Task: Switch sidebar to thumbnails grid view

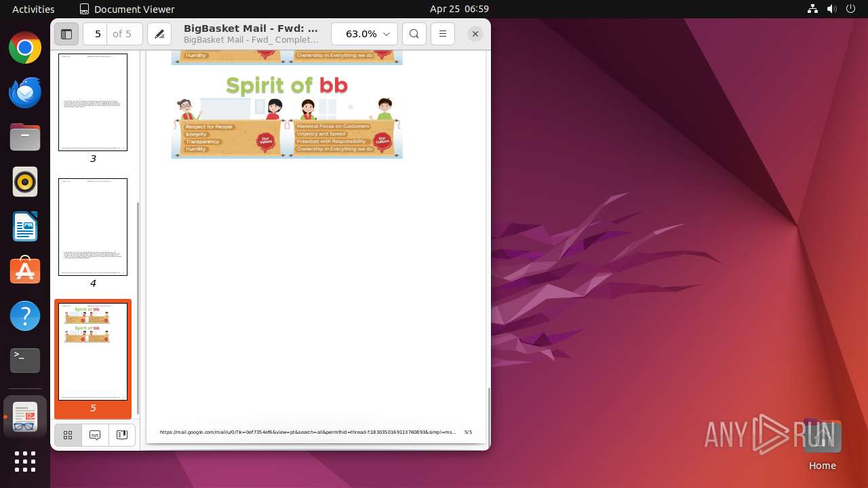Action: tap(68, 435)
